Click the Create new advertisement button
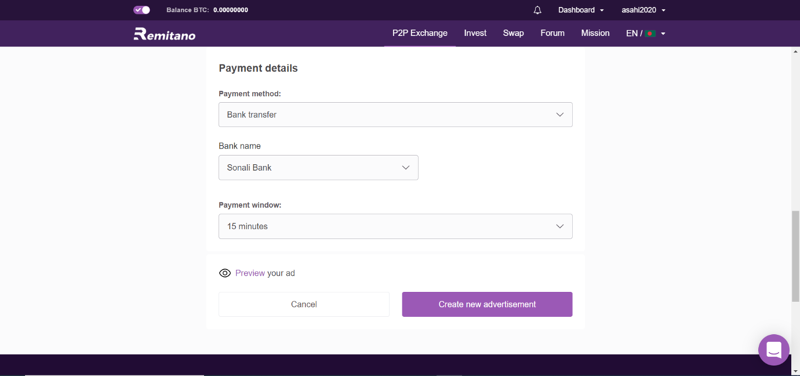800x376 pixels. point(487,304)
